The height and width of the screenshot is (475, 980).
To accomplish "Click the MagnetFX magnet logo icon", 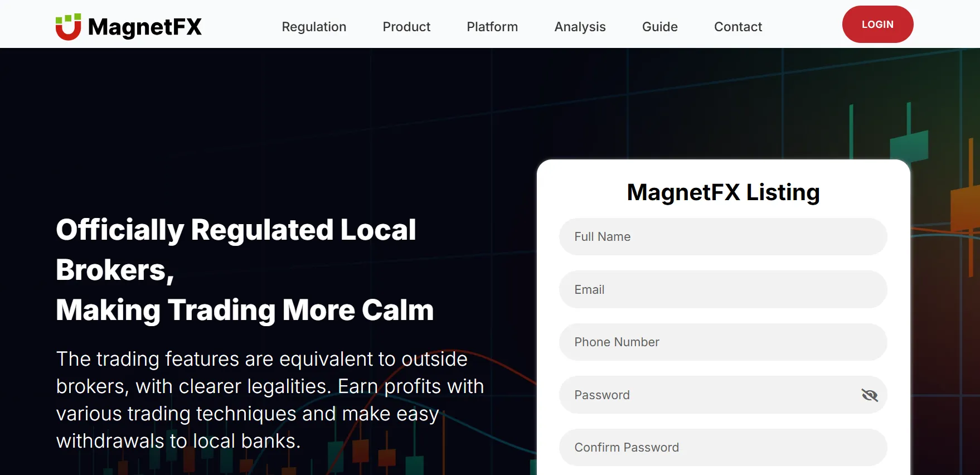I will 68,27.
